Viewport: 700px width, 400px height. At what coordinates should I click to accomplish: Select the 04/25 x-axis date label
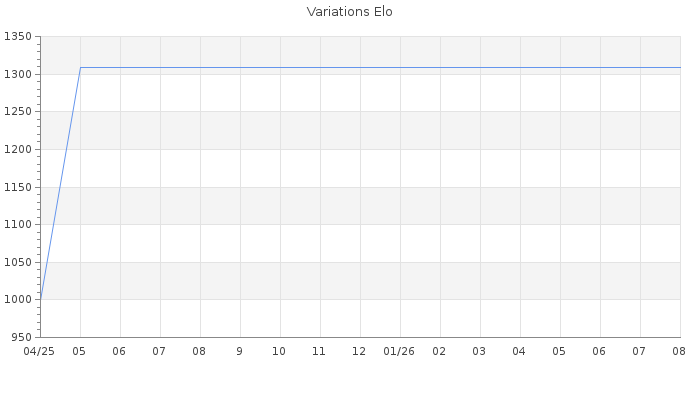coord(39,352)
